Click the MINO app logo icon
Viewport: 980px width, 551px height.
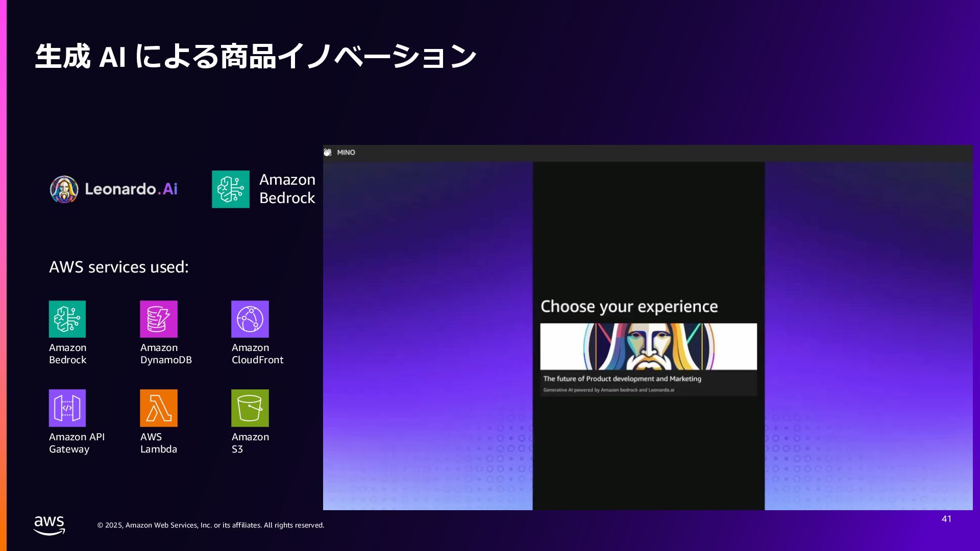pos(328,153)
